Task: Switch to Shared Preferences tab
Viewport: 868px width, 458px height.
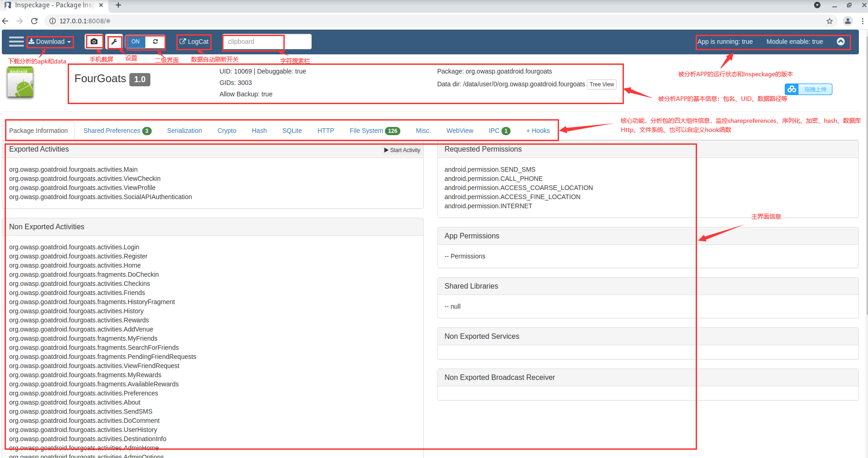Action: click(117, 131)
